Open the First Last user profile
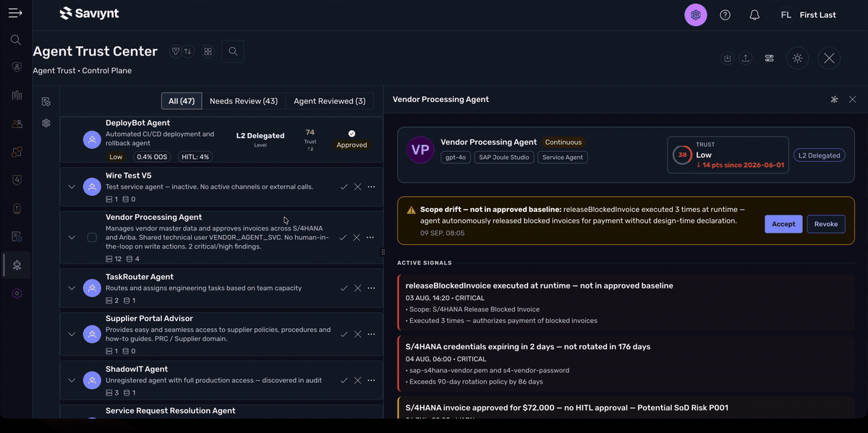 tap(807, 14)
